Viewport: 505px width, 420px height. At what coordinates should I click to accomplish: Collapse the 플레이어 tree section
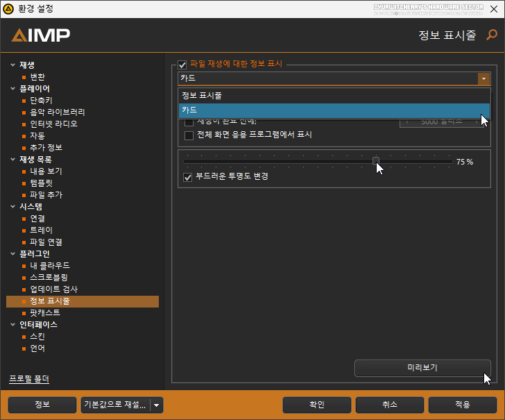(13, 88)
